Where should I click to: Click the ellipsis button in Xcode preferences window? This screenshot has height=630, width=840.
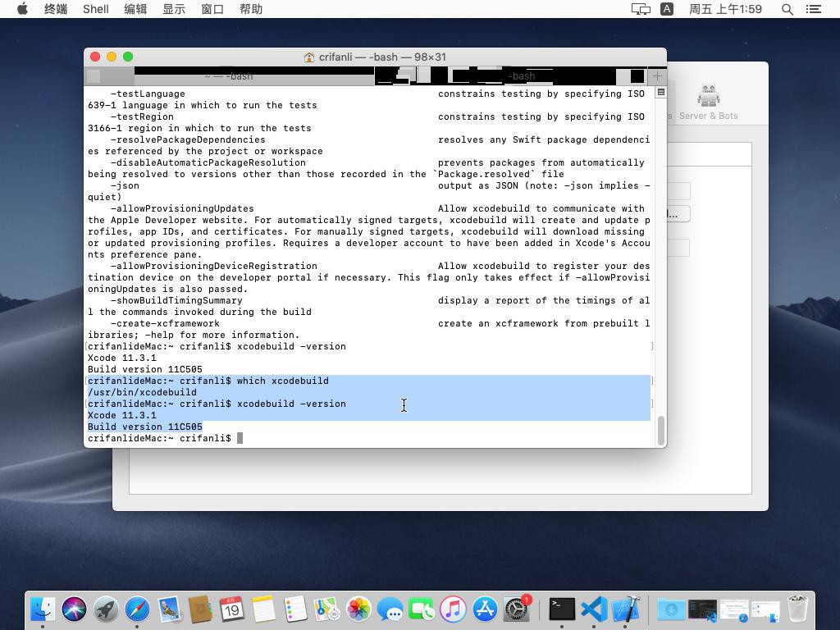click(678, 214)
